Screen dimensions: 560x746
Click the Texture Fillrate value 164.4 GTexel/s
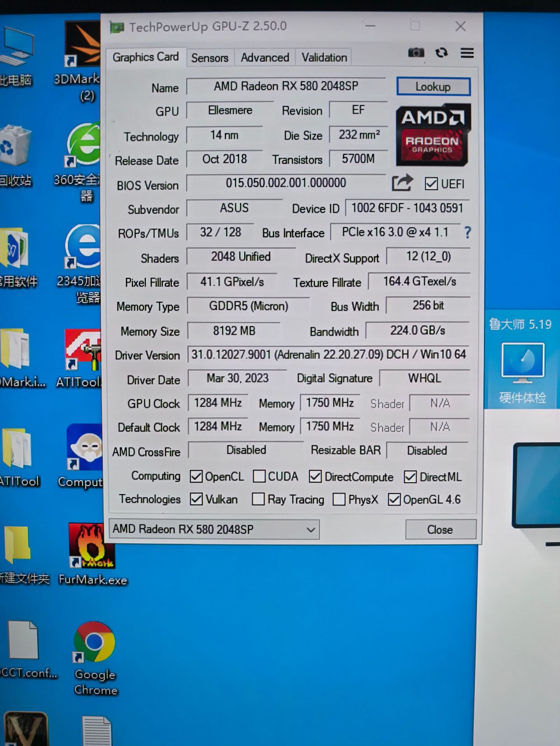point(419,281)
